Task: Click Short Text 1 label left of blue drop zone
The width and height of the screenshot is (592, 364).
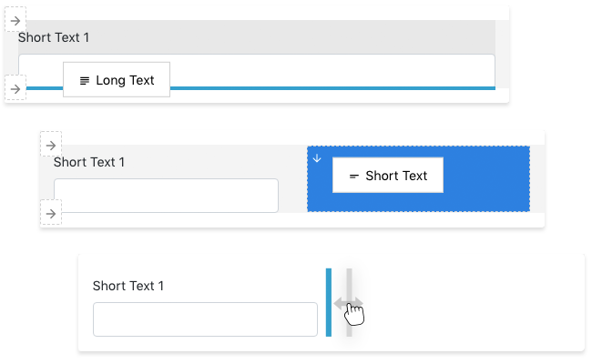Action: click(89, 162)
